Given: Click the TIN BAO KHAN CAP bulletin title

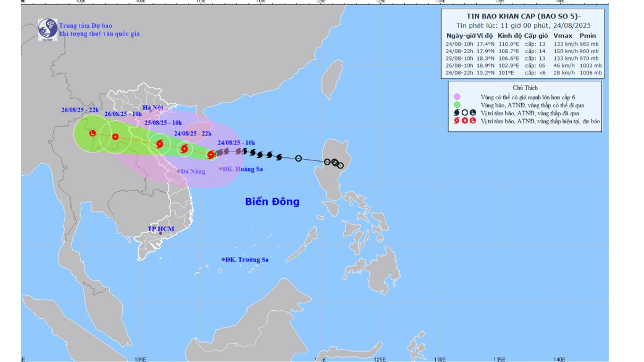Looking at the screenshot, I should (523, 16).
